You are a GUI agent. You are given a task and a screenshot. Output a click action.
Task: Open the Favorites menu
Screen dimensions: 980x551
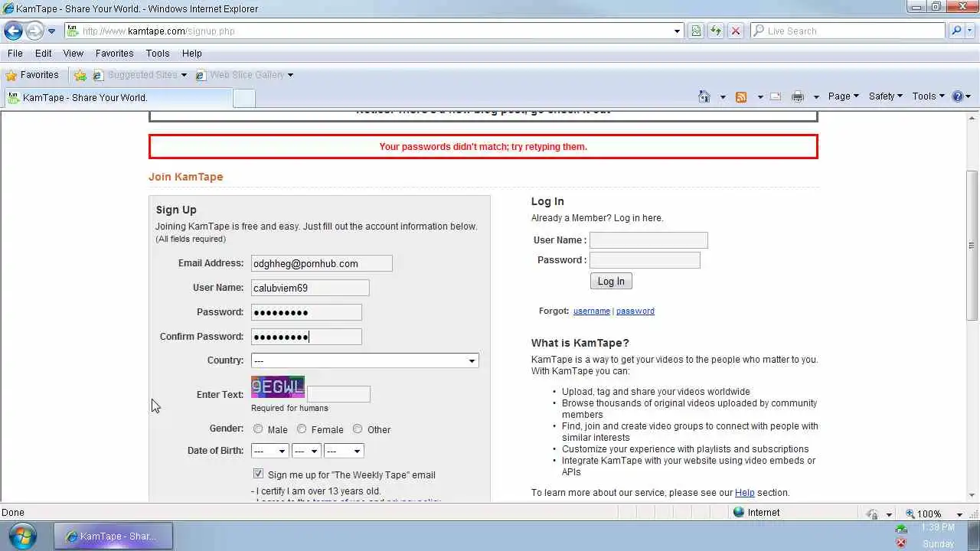(x=114, y=54)
